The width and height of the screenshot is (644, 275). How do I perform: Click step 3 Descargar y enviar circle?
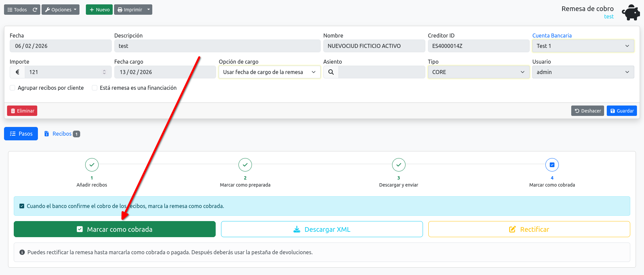point(399,165)
